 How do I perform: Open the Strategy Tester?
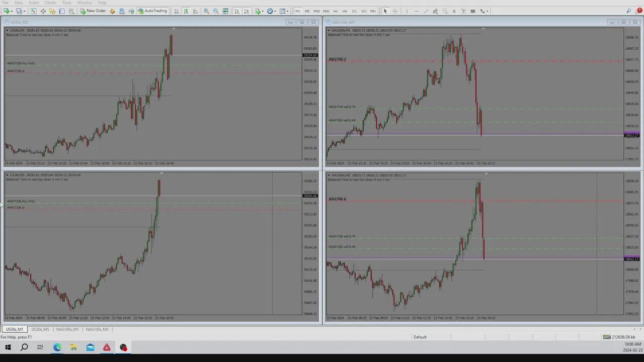(71, 11)
